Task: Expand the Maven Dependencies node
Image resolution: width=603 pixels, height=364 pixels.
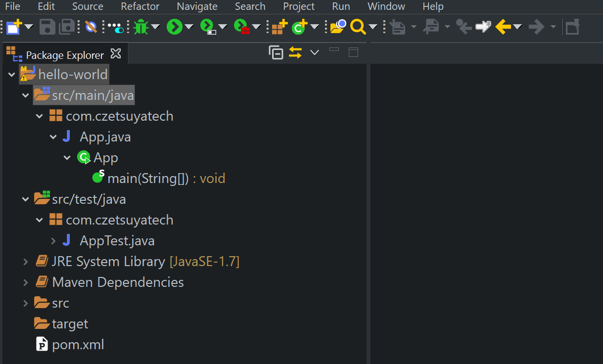Action: [x=25, y=282]
